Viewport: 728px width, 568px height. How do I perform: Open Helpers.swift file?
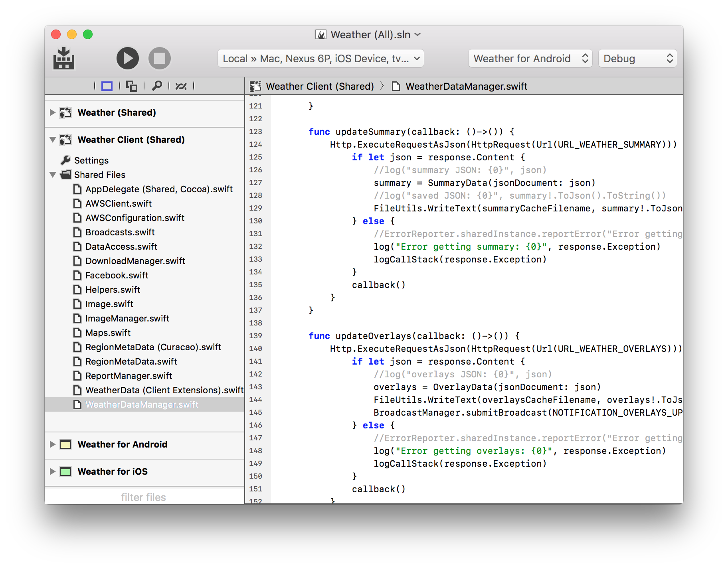coord(113,290)
